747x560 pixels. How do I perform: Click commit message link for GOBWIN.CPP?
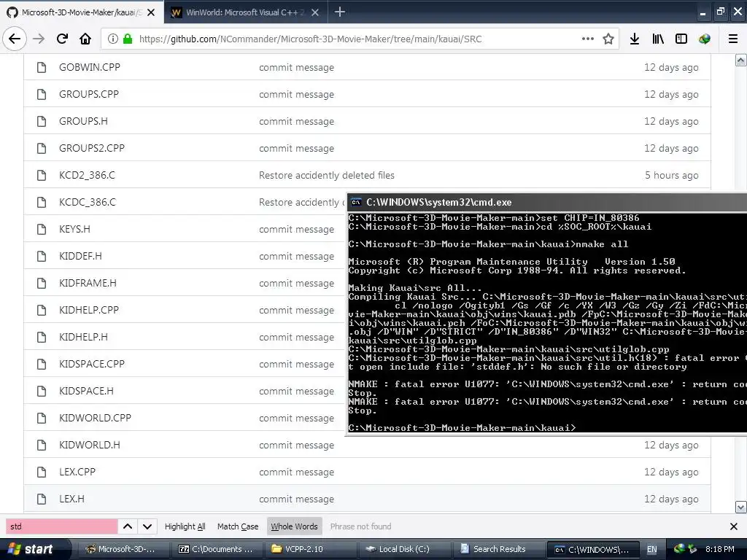[x=296, y=68]
